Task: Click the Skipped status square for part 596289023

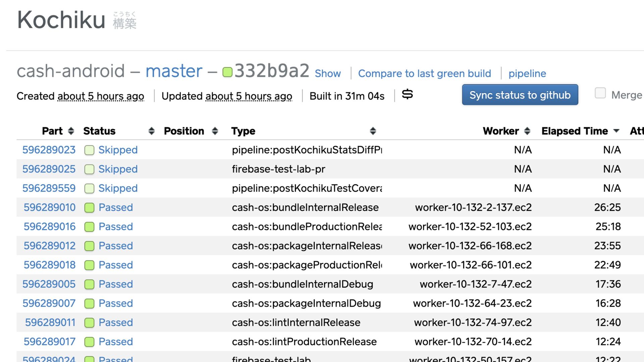Action: coord(89,150)
